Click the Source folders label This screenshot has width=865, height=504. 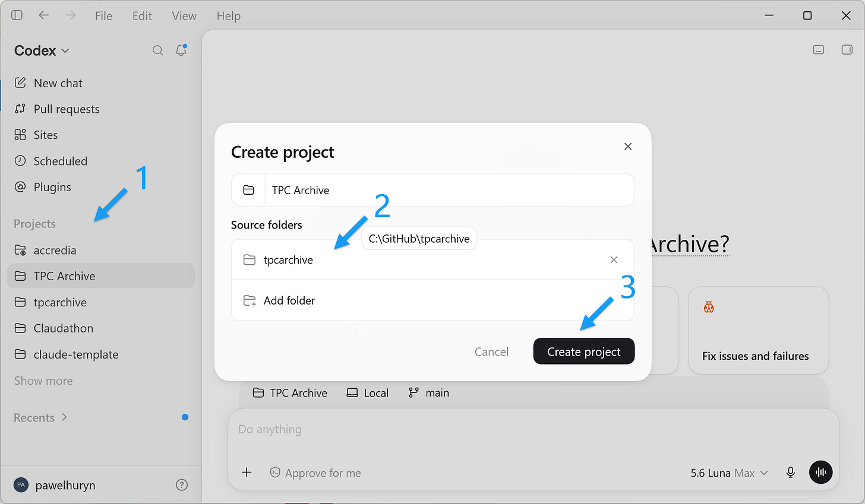pos(266,225)
